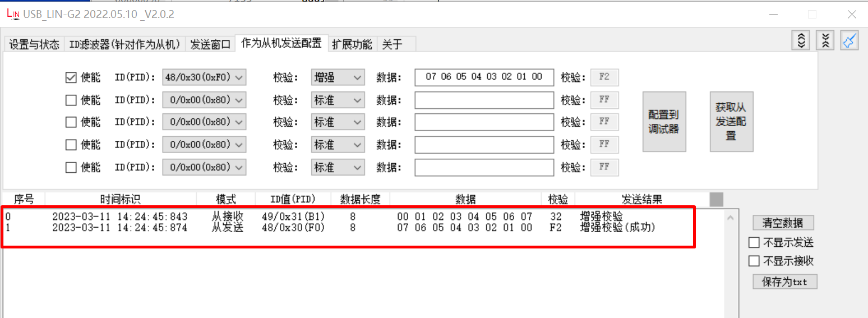Click the second row empty 数据 input field
This screenshot has width=868, height=318.
[x=484, y=100]
